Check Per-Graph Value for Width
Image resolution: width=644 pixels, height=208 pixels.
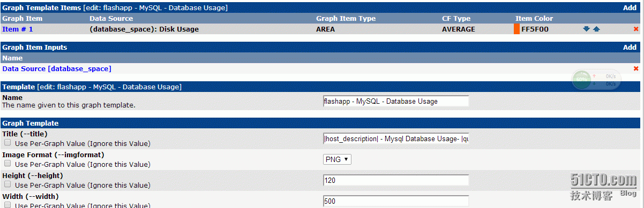[x=8, y=205]
